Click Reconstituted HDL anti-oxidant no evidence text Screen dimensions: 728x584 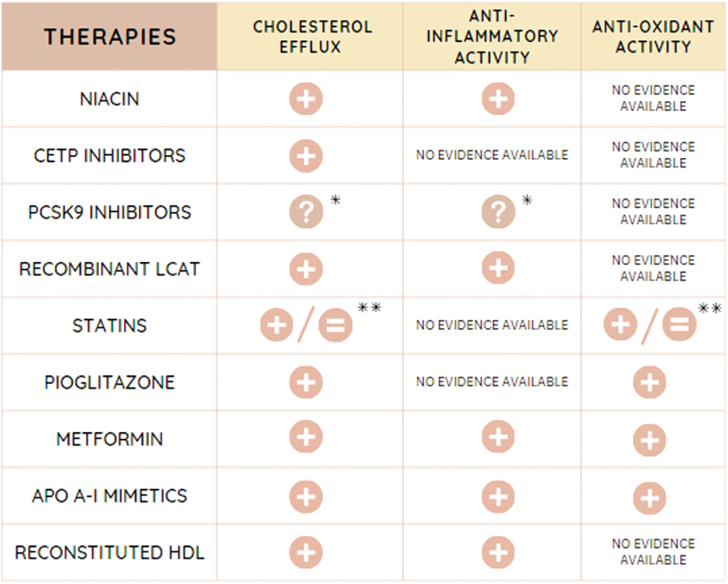click(x=653, y=552)
